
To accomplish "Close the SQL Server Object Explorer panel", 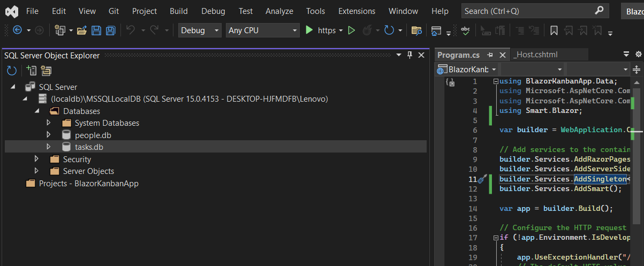I will 421,55.
